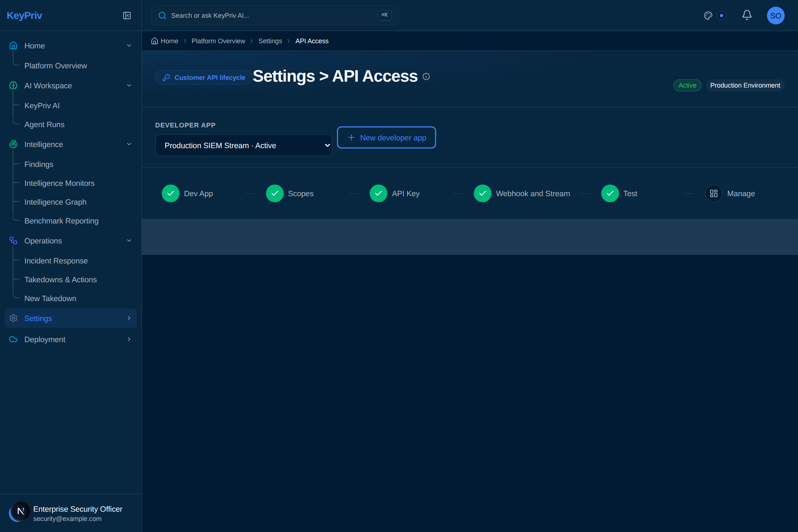Click Settings in the breadcrumb
Screen dimensions: 798x532
pyautogui.click(x=270, y=41)
